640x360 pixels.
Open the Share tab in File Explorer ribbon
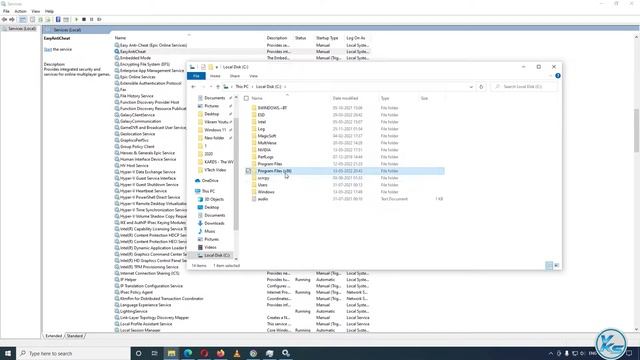click(x=235, y=76)
